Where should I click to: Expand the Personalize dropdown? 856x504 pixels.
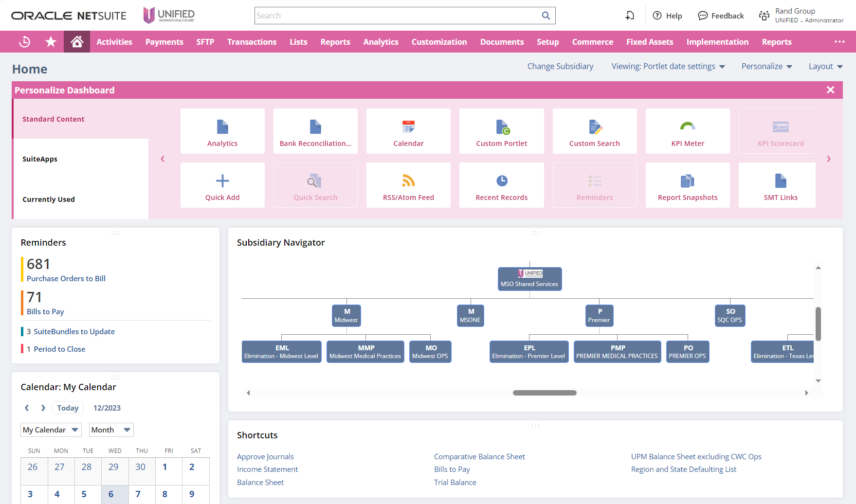(766, 66)
